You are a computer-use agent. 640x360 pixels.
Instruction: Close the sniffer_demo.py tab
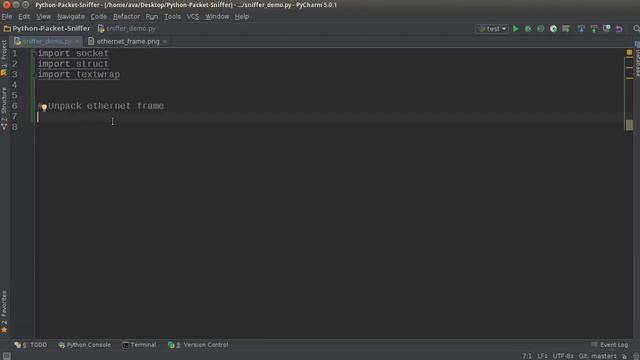(x=77, y=42)
